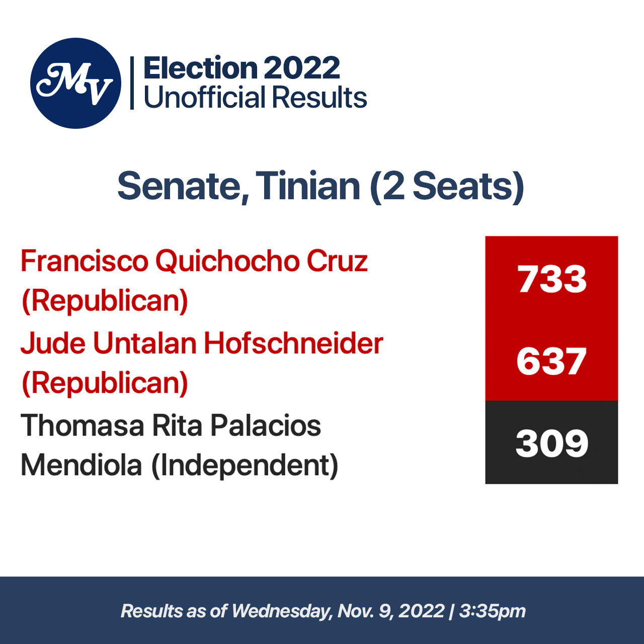Select candidate Francisco Quichocho Cruz

[194, 261]
